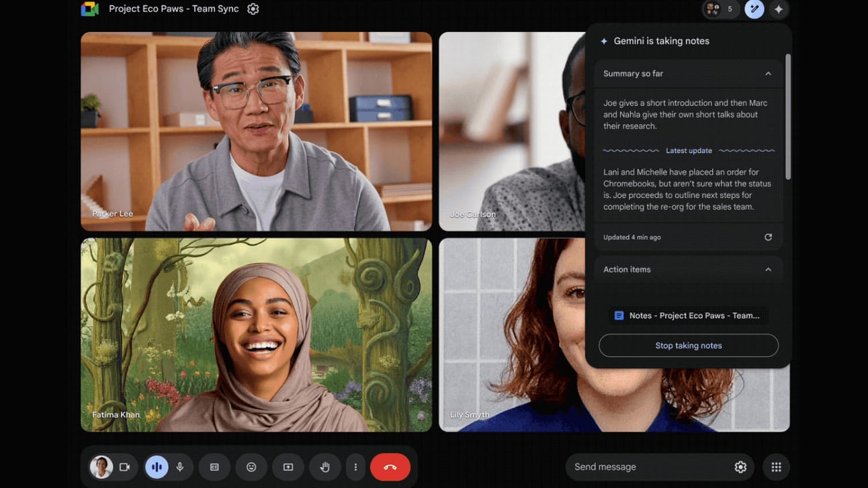Select Joe Carlson's video tile
The image size is (868, 488).
click(512, 132)
